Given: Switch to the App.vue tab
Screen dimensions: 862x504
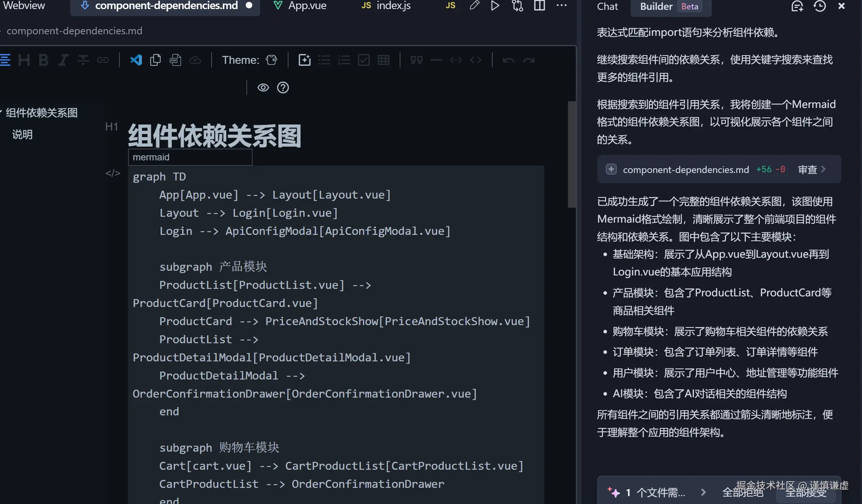Looking at the screenshot, I should pyautogui.click(x=307, y=6).
